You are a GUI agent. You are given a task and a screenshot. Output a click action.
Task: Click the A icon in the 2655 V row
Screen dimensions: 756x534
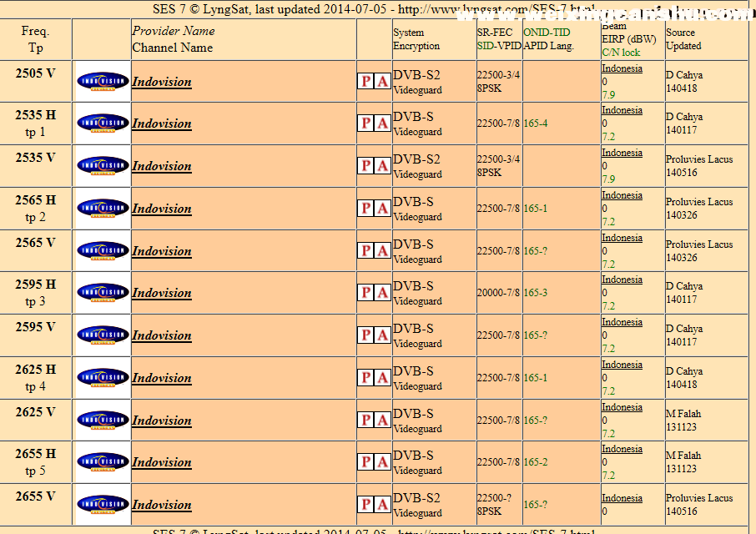pos(382,504)
